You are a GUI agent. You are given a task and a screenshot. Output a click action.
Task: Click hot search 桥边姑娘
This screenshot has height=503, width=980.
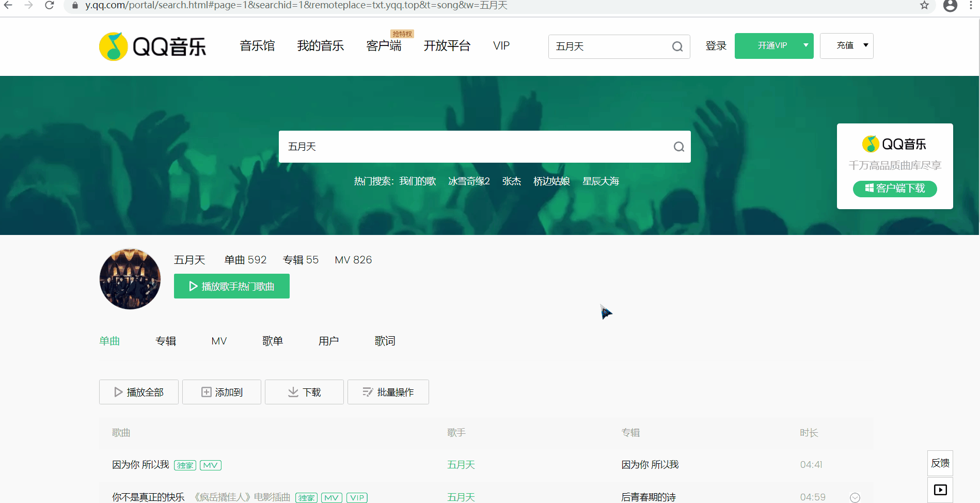click(x=551, y=181)
